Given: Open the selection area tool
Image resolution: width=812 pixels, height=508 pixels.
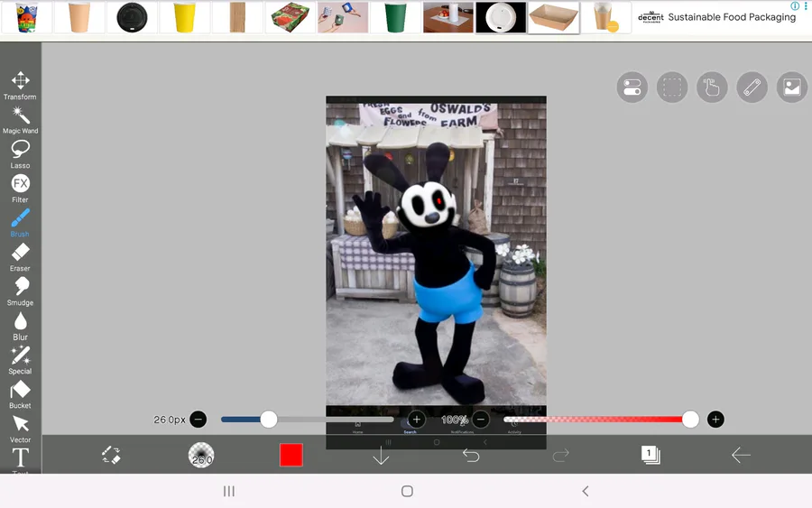Looking at the screenshot, I should (672, 87).
